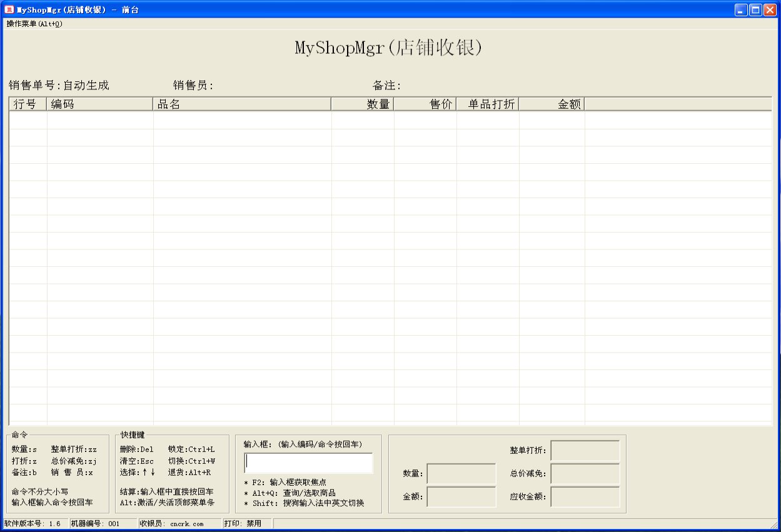Click the MyShopMgr app icon in title bar

[x=9, y=9]
